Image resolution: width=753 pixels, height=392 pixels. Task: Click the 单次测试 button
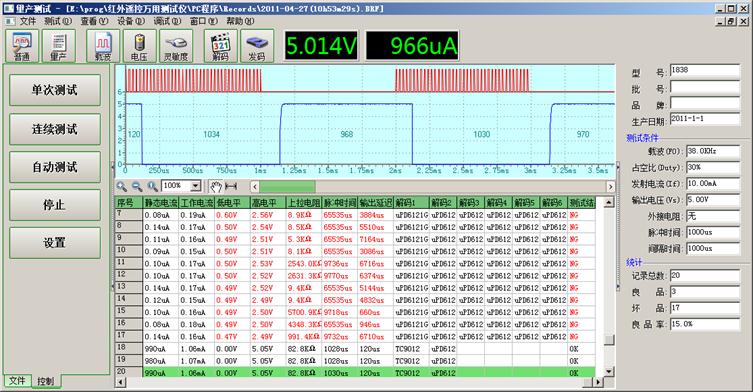tap(55, 90)
